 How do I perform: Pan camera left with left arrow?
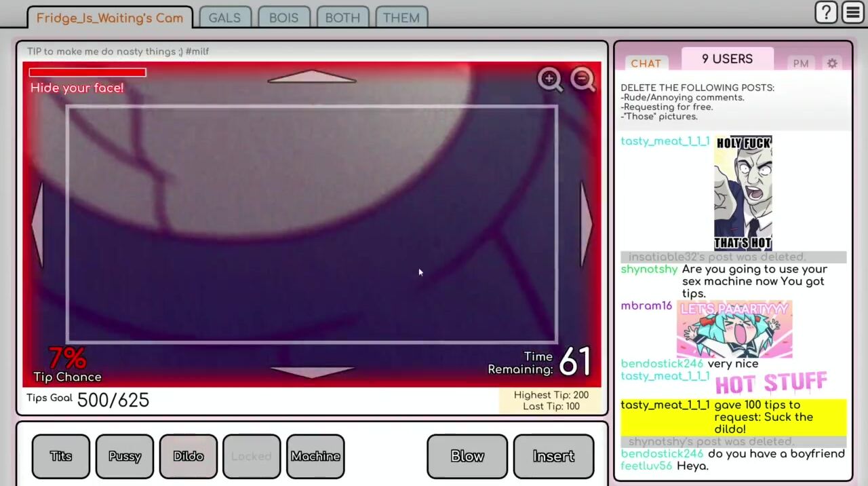(37, 225)
